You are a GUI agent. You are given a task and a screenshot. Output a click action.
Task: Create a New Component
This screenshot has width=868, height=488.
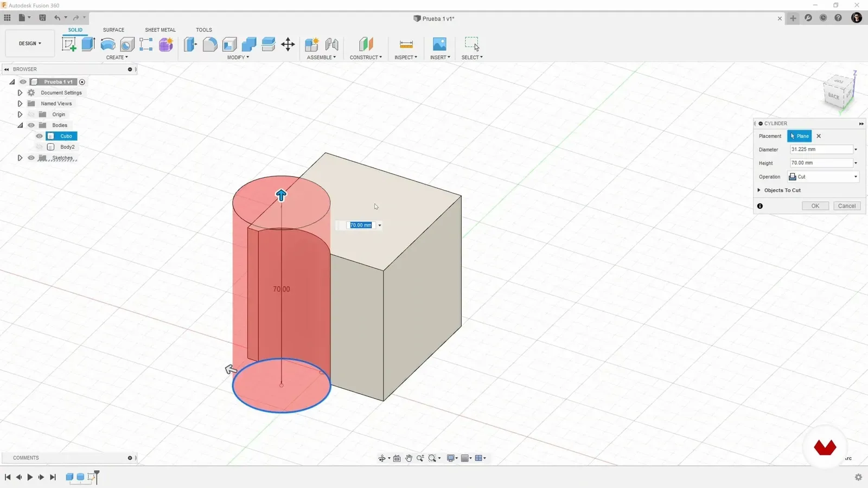[x=312, y=44]
